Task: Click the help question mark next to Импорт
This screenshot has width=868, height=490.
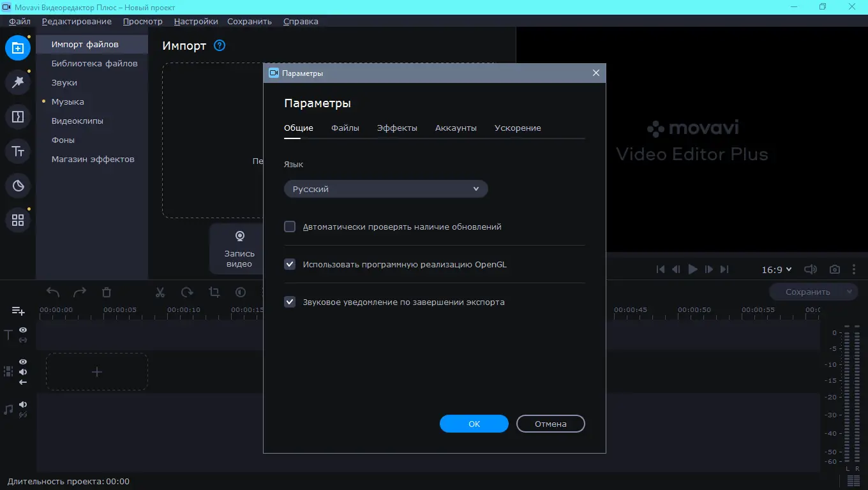Action: (x=220, y=45)
